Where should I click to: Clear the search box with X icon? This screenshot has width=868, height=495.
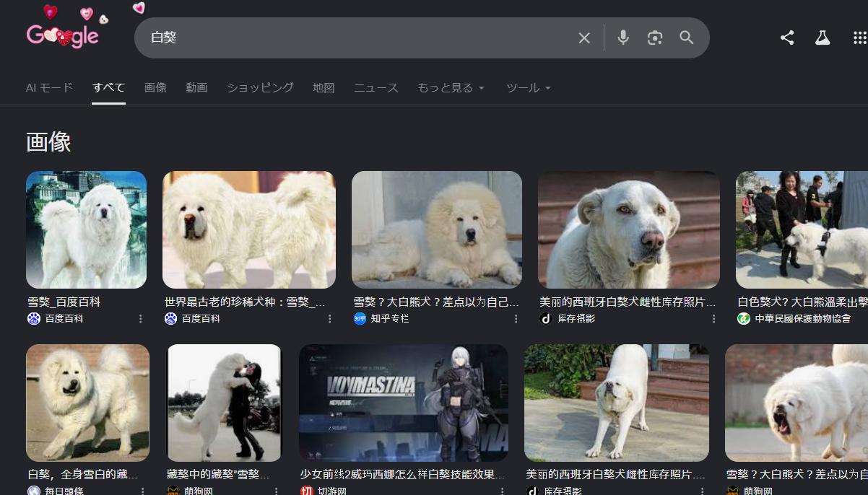click(584, 38)
